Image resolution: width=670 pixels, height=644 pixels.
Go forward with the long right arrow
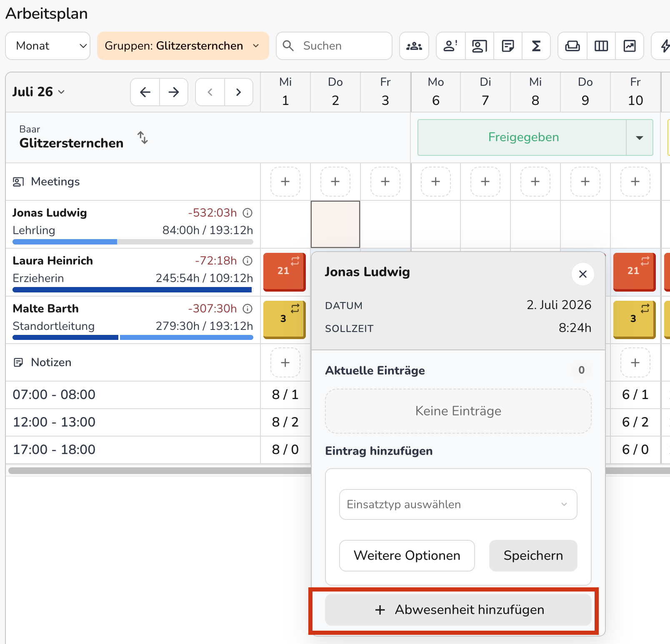[x=174, y=92]
